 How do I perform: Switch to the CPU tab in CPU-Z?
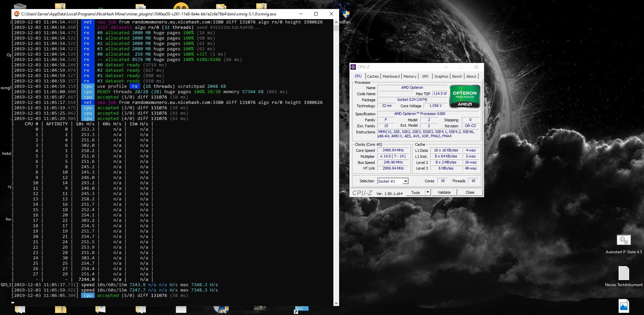(358, 76)
